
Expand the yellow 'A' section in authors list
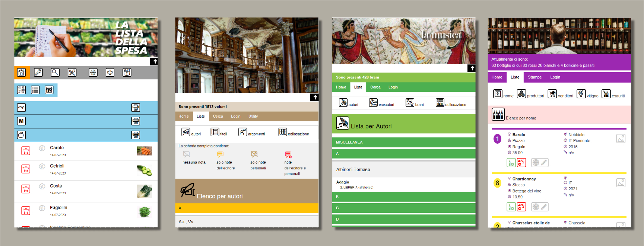247,208
